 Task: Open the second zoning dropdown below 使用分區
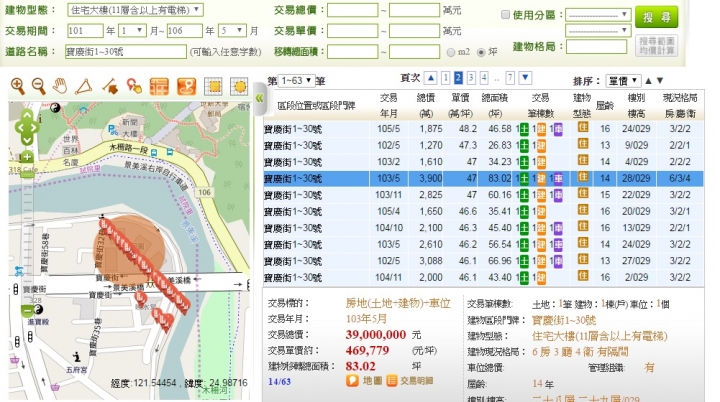point(598,31)
